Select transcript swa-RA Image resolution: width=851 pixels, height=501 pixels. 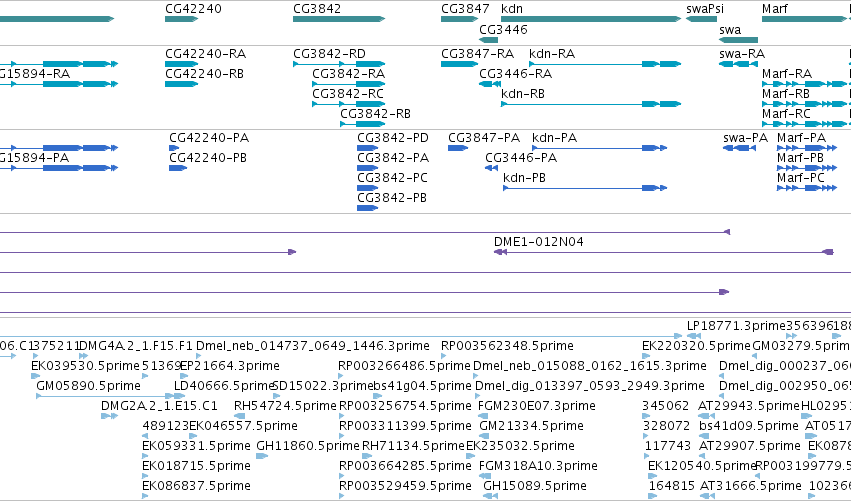[x=742, y=54]
